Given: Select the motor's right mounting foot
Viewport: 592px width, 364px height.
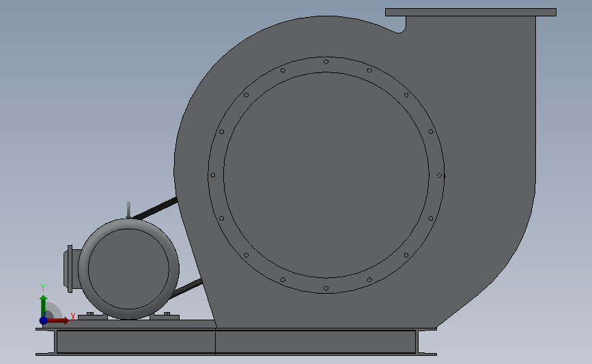Looking at the screenshot, I should click(165, 316).
